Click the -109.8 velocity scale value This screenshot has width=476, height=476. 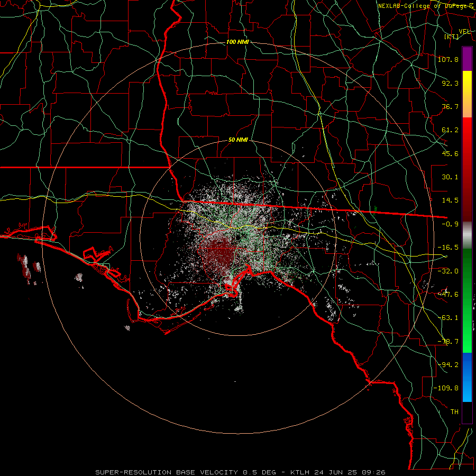click(x=446, y=388)
